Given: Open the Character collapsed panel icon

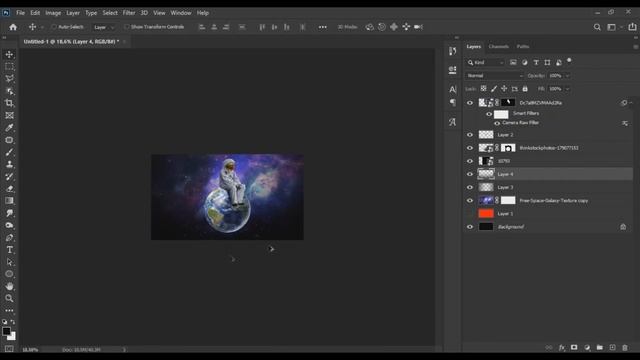Looking at the screenshot, I should pyautogui.click(x=452, y=89).
